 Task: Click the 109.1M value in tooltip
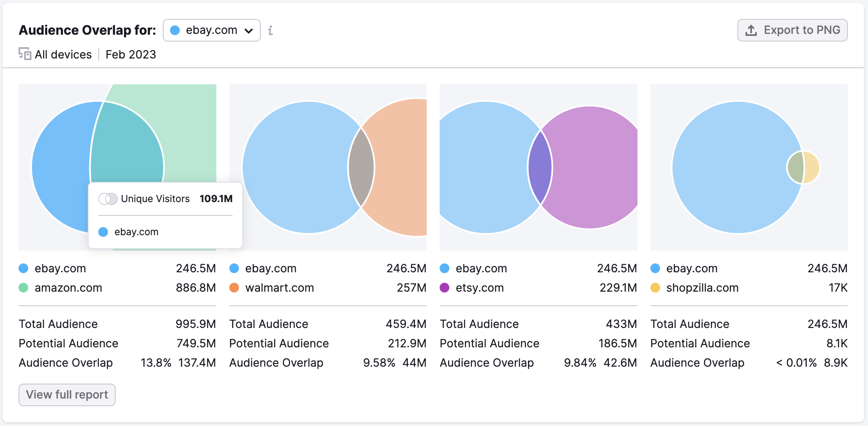[216, 198]
